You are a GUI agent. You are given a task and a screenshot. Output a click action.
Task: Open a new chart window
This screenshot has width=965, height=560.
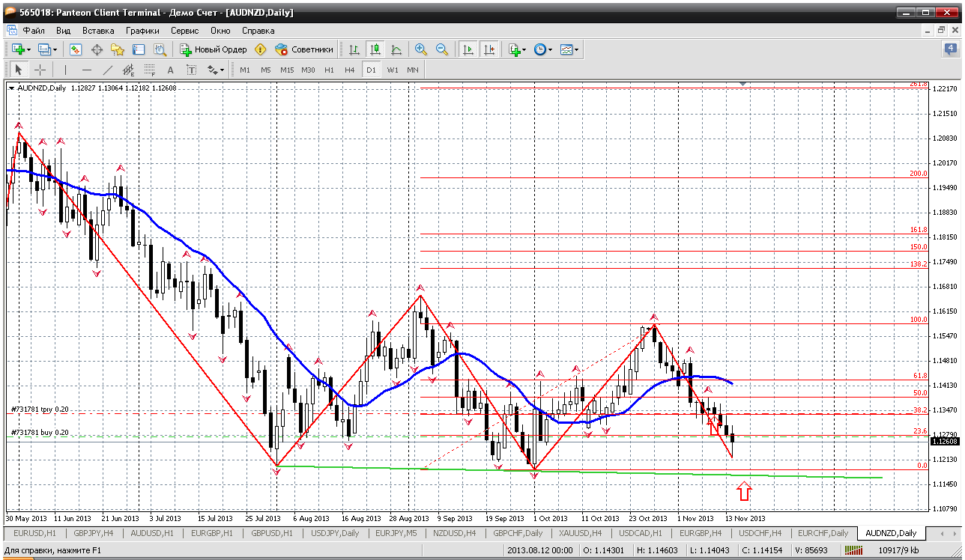click(17, 49)
